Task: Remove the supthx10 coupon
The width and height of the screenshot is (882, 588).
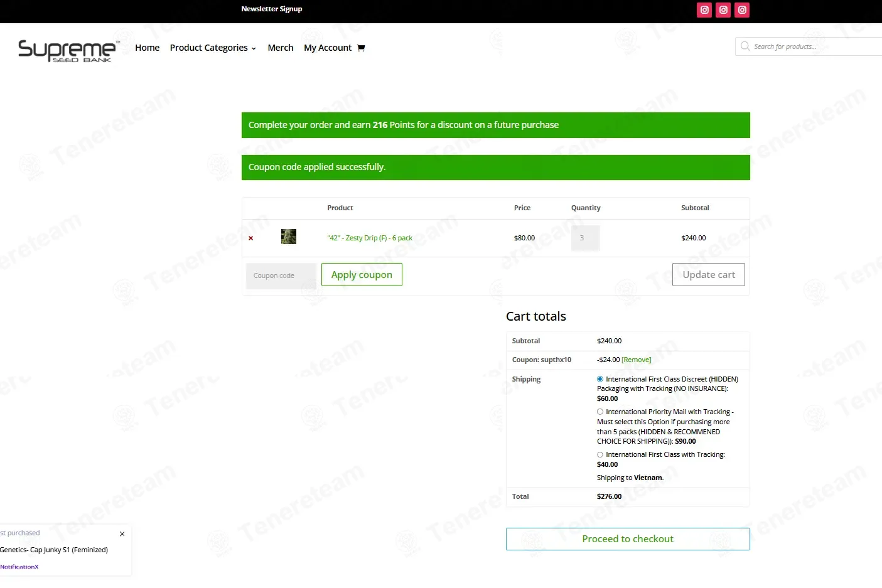Action: pyautogui.click(x=637, y=360)
